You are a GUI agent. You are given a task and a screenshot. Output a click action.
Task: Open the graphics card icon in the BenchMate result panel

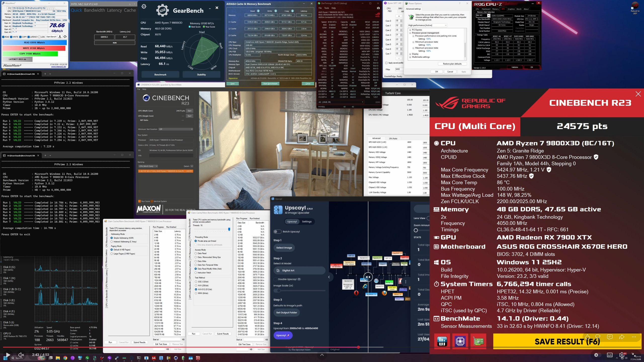[478, 341]
